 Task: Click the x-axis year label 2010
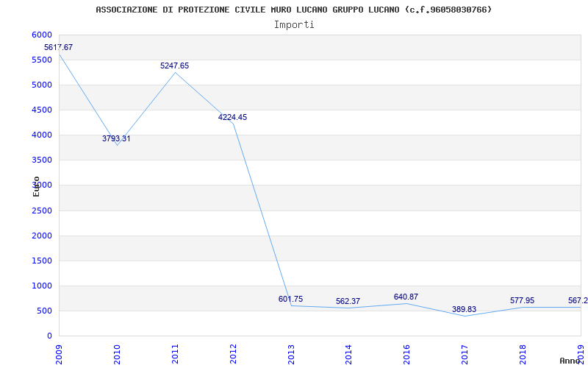click(x=117, y=354)
